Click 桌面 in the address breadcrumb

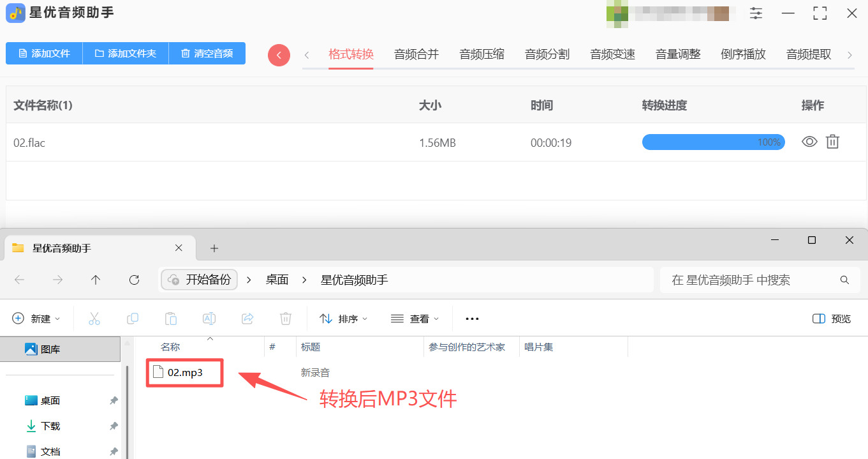[277, 280]
